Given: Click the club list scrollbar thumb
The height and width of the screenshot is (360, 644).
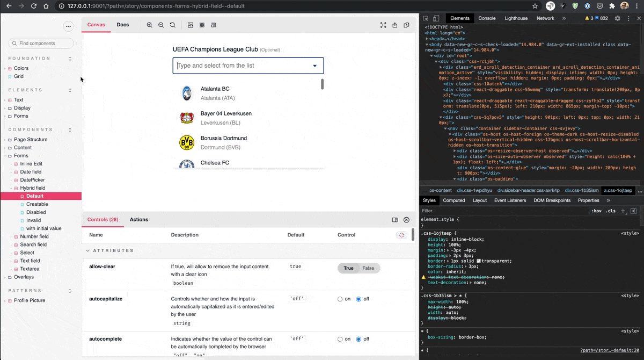Looking at the screenshot, I should (x=322, y=84).
